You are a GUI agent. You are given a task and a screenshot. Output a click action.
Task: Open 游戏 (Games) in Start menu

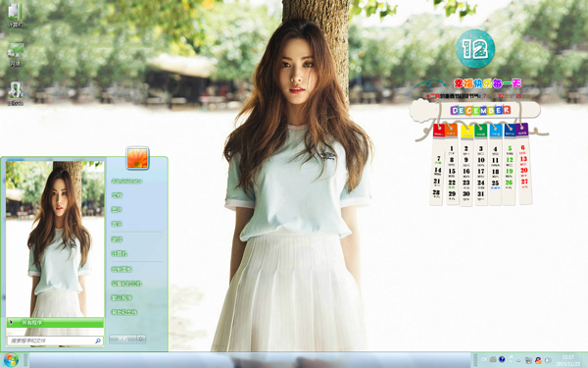[x=117, y=239]
